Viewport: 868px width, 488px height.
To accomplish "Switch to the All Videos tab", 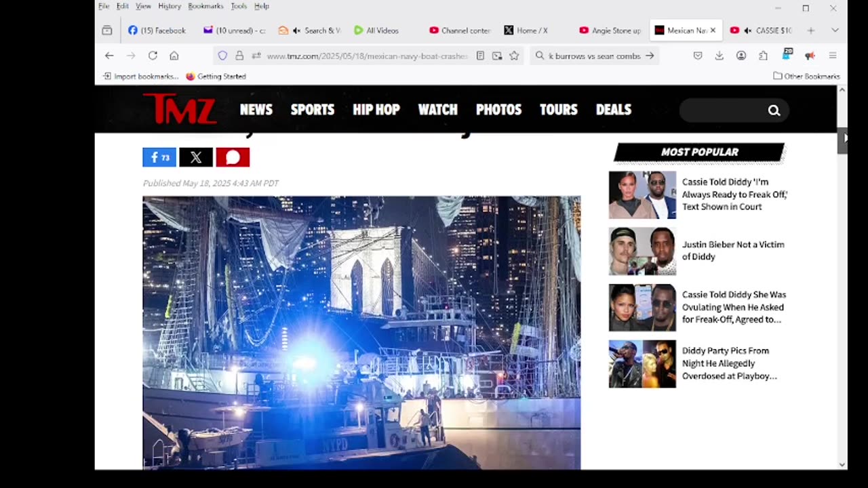I will (383, 30).
